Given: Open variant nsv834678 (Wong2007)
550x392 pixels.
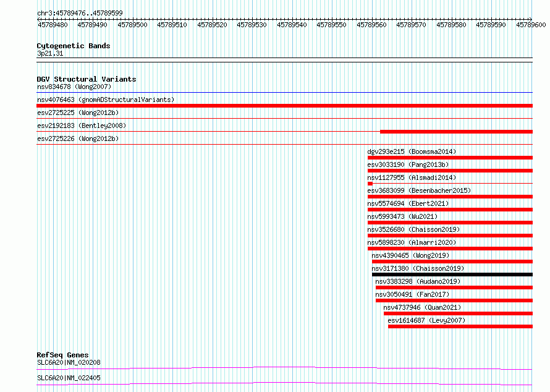Looking at the screenshot, I should 74,87.
